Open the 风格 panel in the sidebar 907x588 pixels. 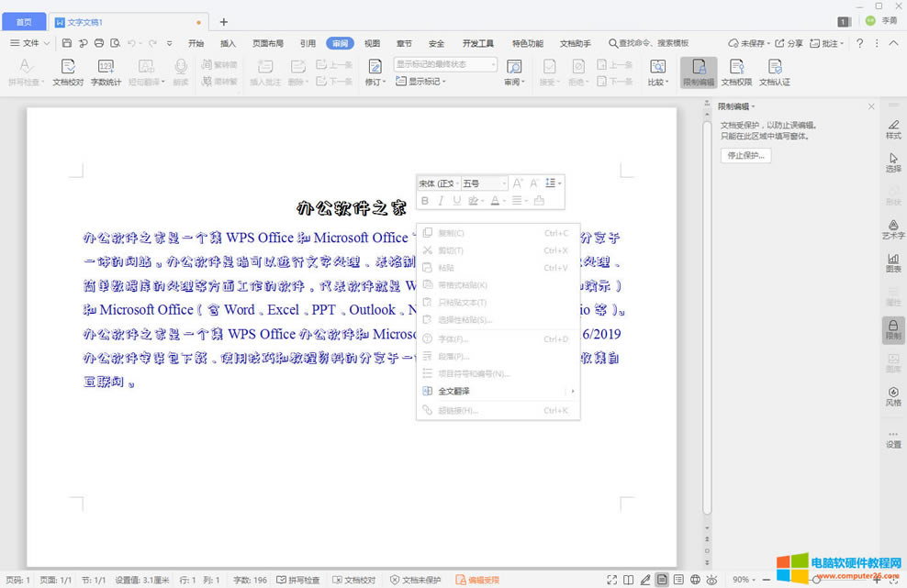(893, 396)
